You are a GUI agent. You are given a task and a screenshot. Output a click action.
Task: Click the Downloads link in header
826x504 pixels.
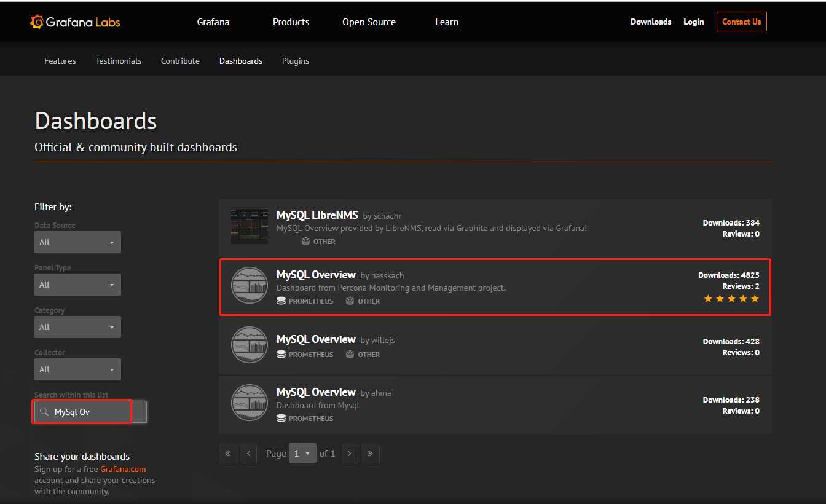pyautogui.click(x=651, y=22)
